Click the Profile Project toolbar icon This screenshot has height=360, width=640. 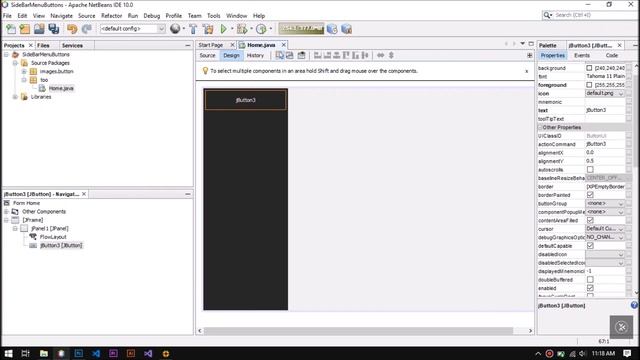[x=261, y=29]
